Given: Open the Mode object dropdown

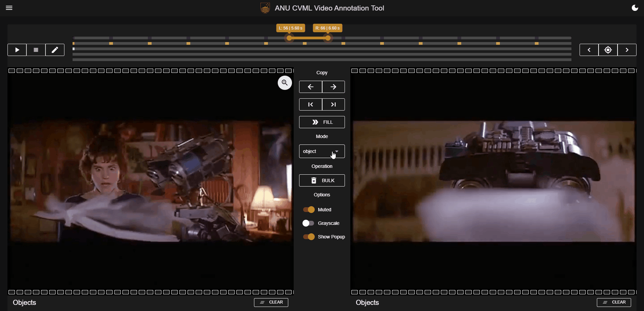Looking at the screenshot, I should (322, 151).
